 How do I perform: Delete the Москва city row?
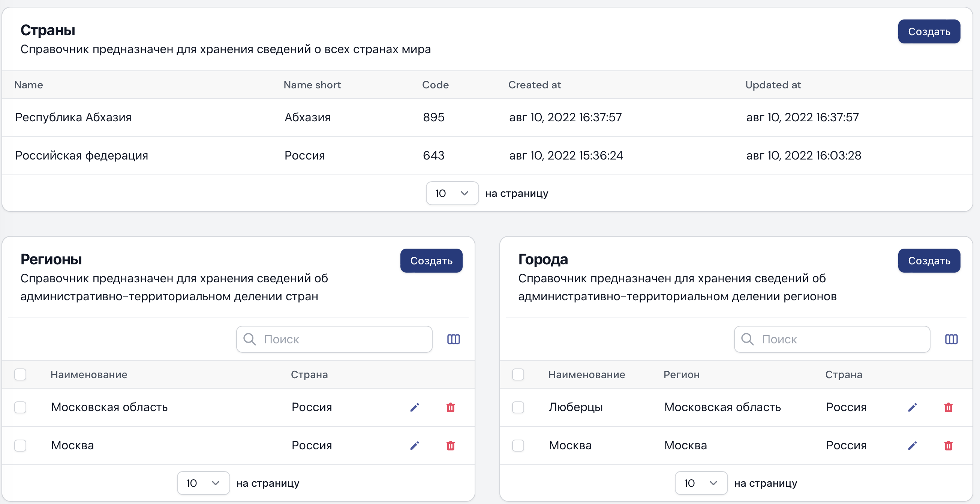point(948,446)
